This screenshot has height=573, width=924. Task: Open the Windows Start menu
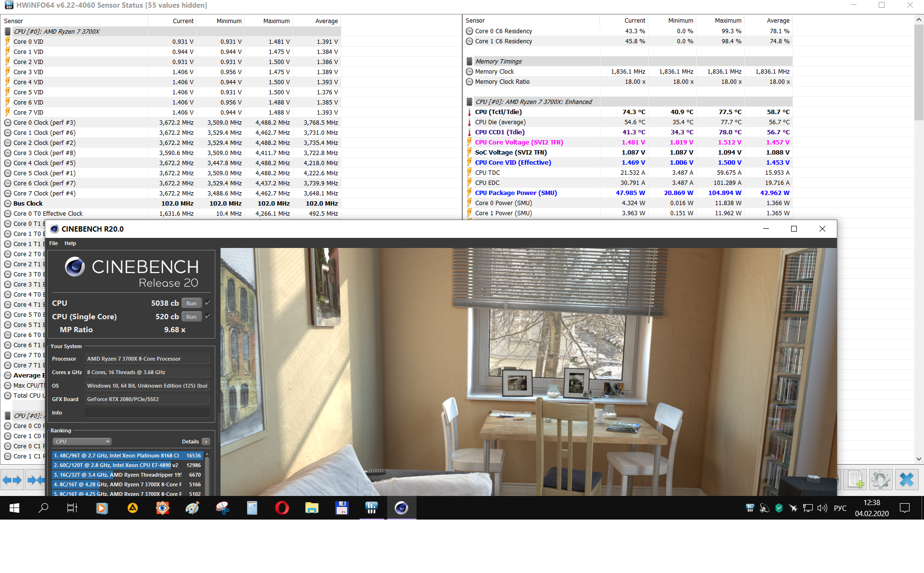14,508
